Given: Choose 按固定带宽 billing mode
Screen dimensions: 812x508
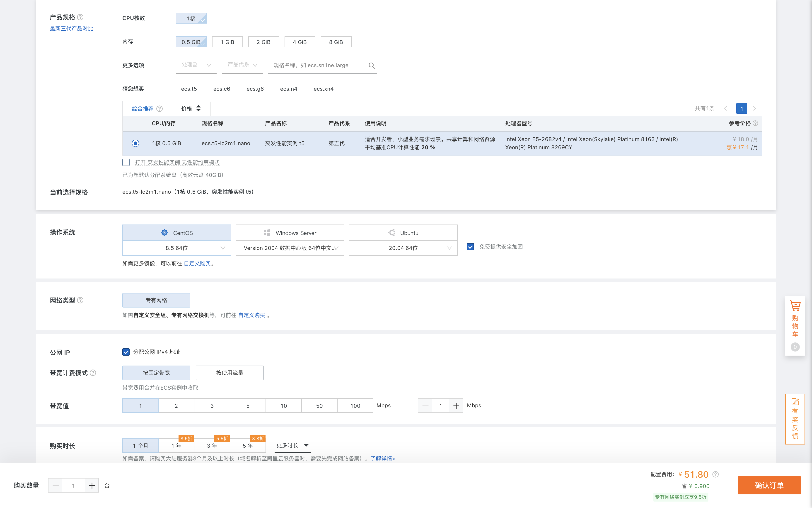Looking at the screenshot, I should [156, 373].
